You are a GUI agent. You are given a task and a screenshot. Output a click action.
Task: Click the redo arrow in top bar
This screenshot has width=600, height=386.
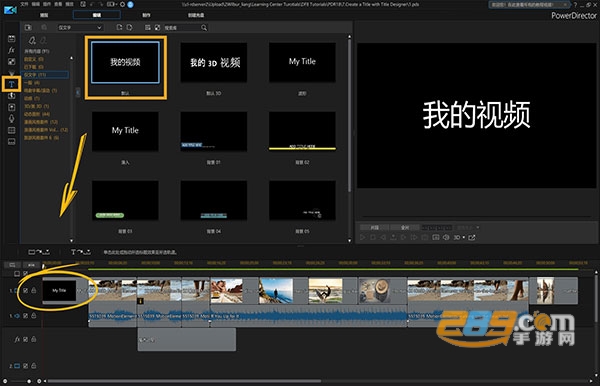tap(100, 4)
